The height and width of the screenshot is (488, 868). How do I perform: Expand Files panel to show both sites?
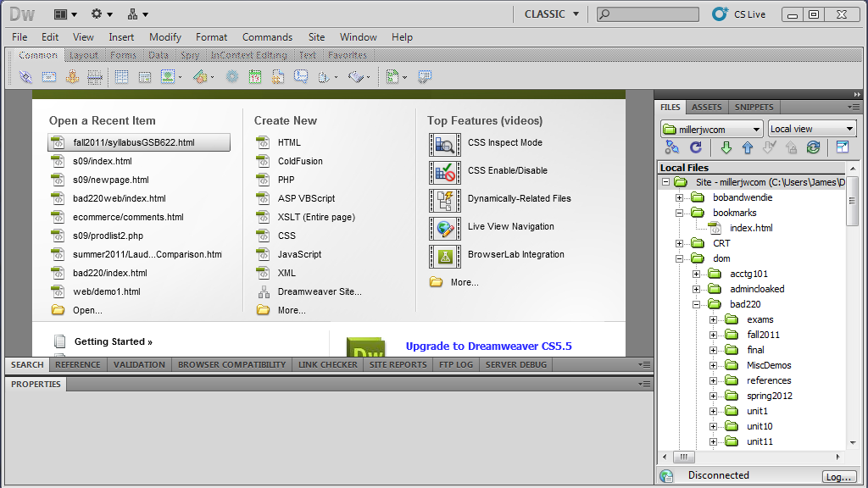843,147
